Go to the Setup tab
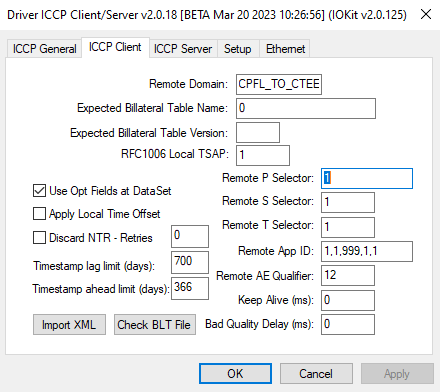Viewport: 440px width, 392px height. [238, 49]
